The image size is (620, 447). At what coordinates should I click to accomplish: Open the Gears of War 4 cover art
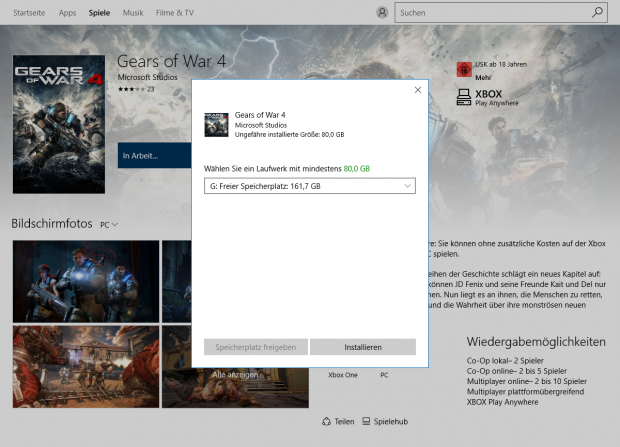(x=59, y=124)
